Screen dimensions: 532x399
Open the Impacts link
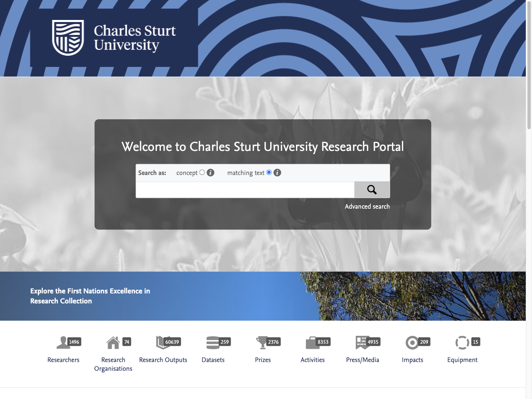(412, 360)
